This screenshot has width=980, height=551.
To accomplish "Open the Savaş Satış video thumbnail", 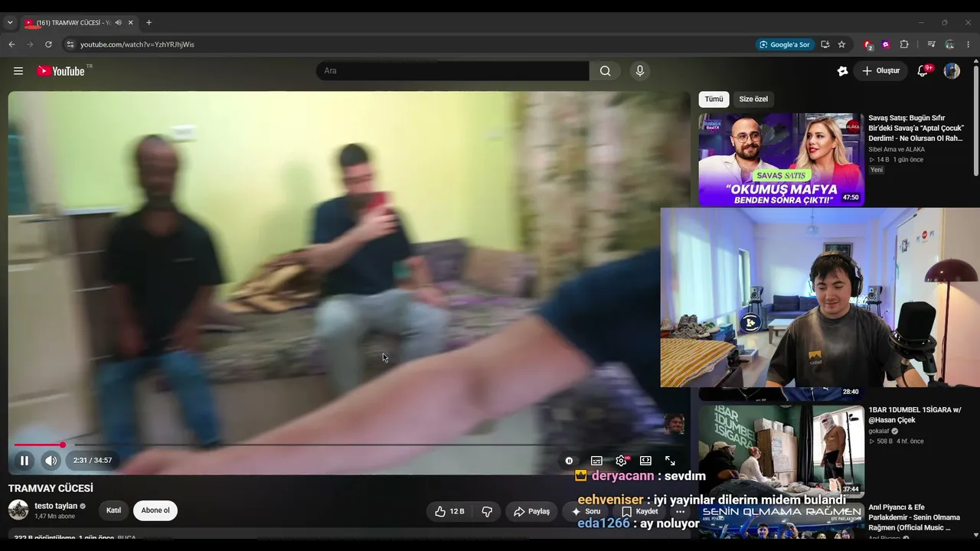I will 781,160.
